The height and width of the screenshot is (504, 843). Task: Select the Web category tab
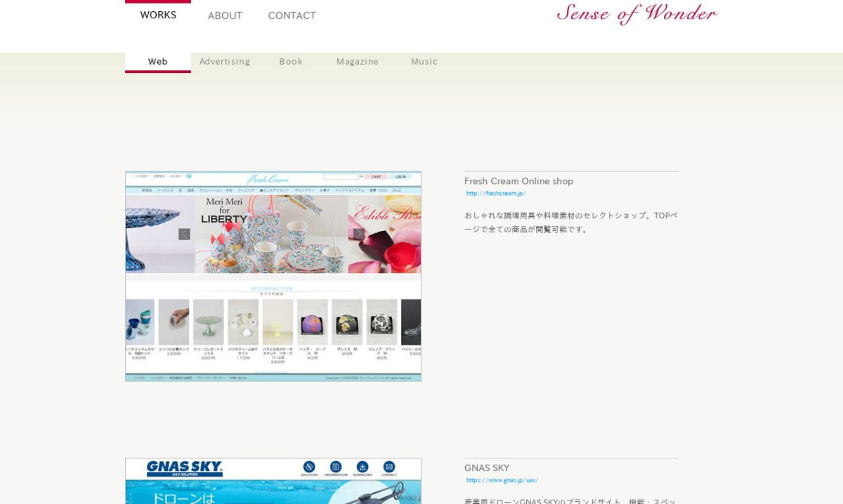(158, 62)
